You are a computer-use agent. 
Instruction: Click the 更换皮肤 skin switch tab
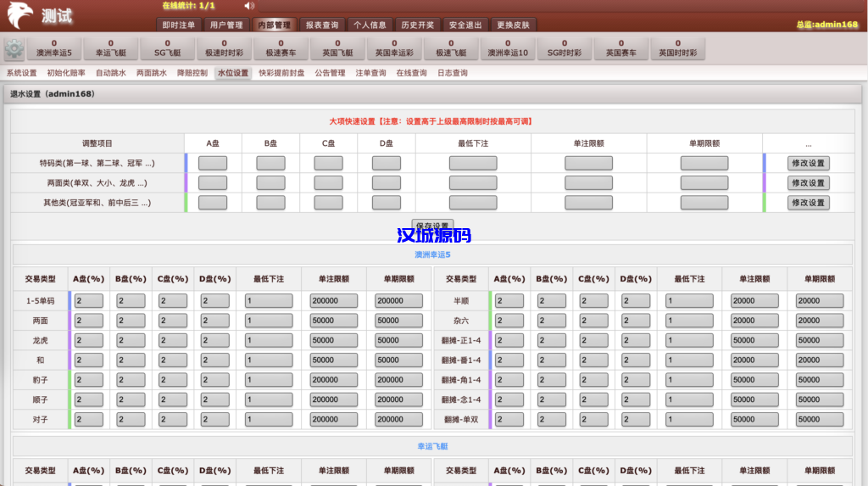(x=514, y=25)
